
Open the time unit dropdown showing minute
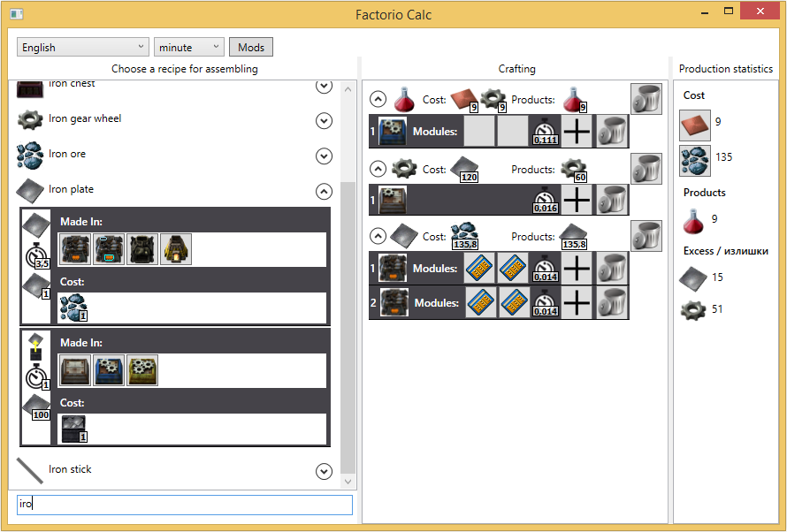pos(188,47)
